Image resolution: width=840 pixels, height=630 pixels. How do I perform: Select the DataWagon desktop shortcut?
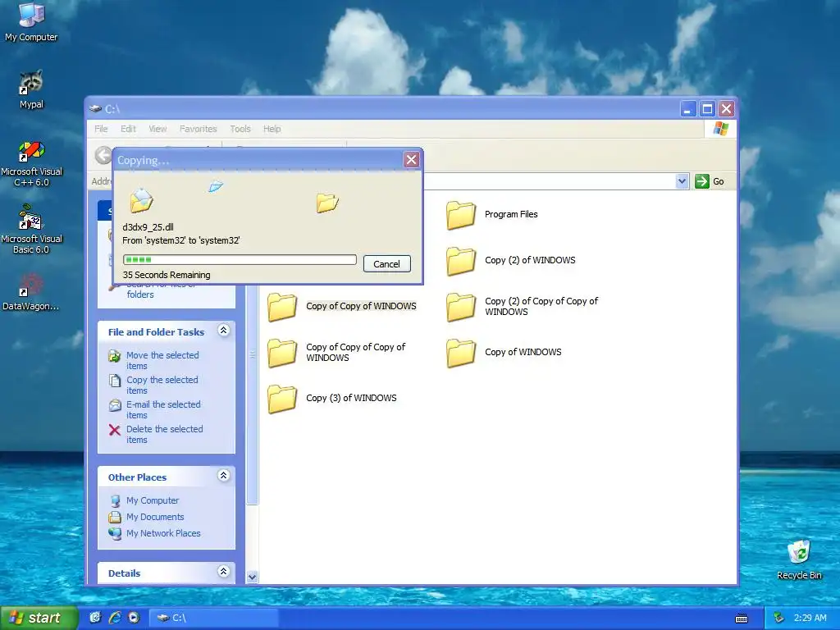(x=31, y=292)
